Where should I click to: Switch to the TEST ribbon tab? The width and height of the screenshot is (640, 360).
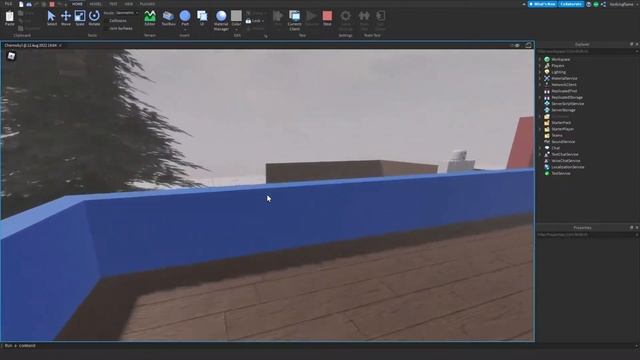pos(113,4)
